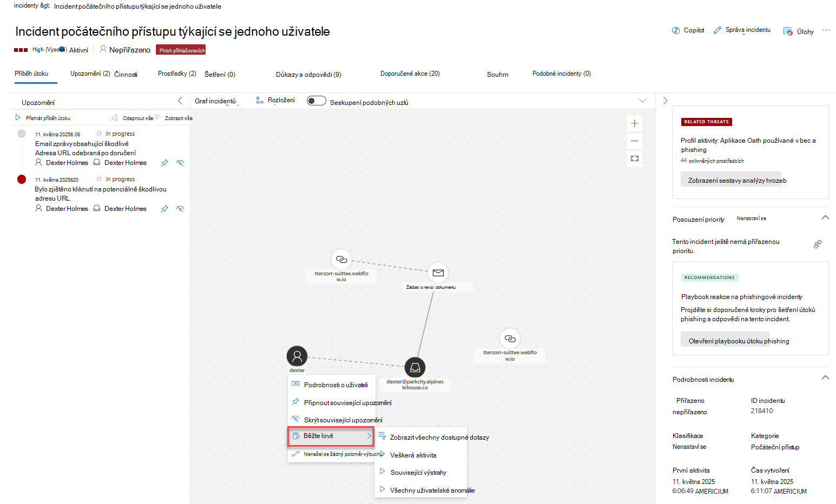Select the dexter@parkcity mailbox node

tap(415, 368)
